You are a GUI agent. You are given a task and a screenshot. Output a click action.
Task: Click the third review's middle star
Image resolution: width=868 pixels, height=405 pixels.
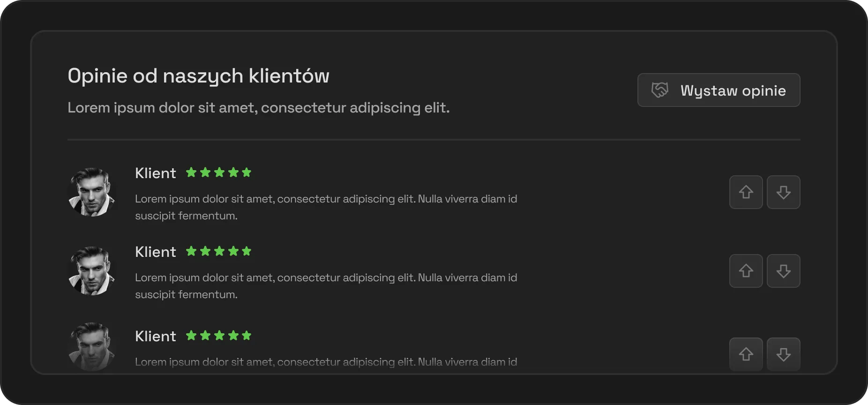[x=219, y=336]
